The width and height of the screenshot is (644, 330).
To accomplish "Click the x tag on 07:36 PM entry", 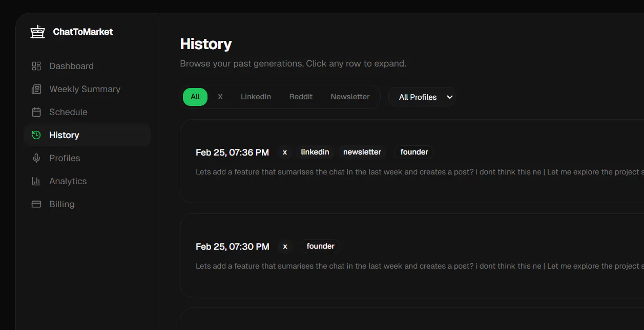I will point(285,152).
